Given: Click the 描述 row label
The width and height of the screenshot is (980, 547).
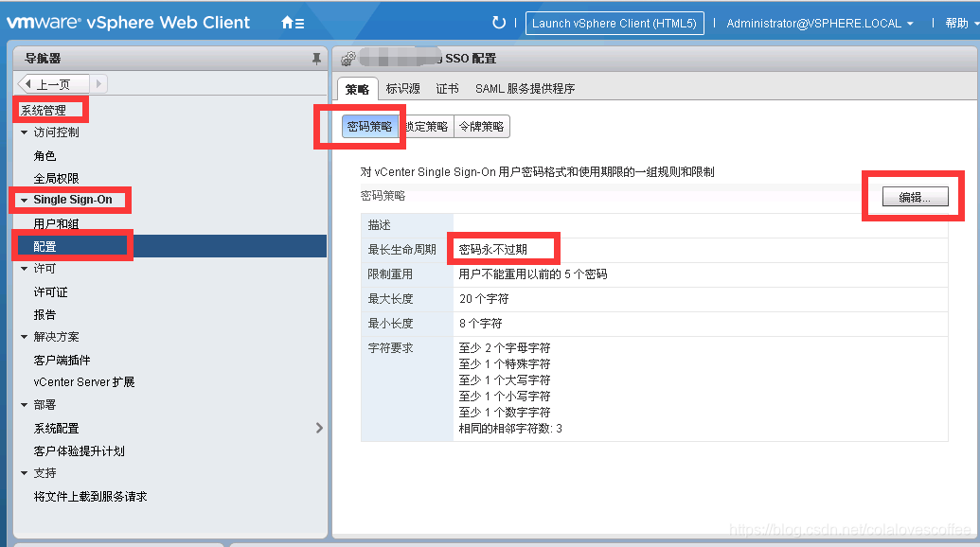Looking at the screenshot, I should (x=380, y=225).
